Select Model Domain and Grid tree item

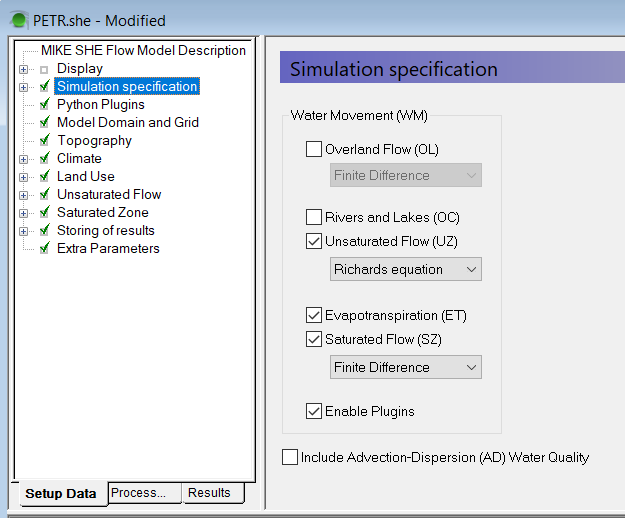tap(128, 122)
